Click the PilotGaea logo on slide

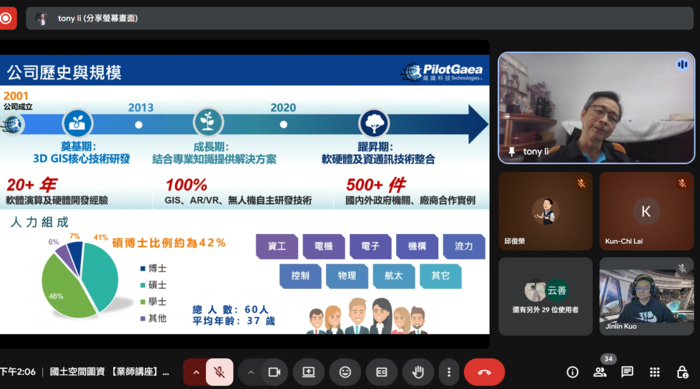(x=442, y=72)
